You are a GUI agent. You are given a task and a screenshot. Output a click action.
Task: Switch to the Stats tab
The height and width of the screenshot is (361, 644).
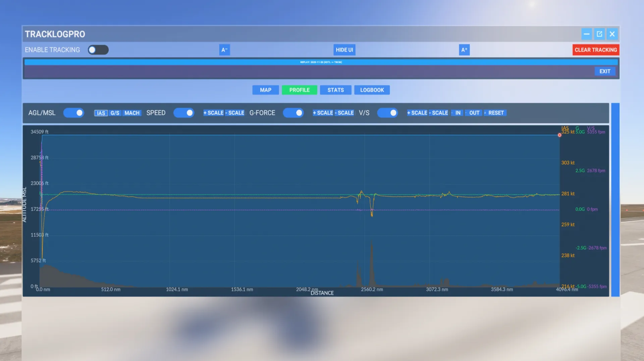pos(335,90)
